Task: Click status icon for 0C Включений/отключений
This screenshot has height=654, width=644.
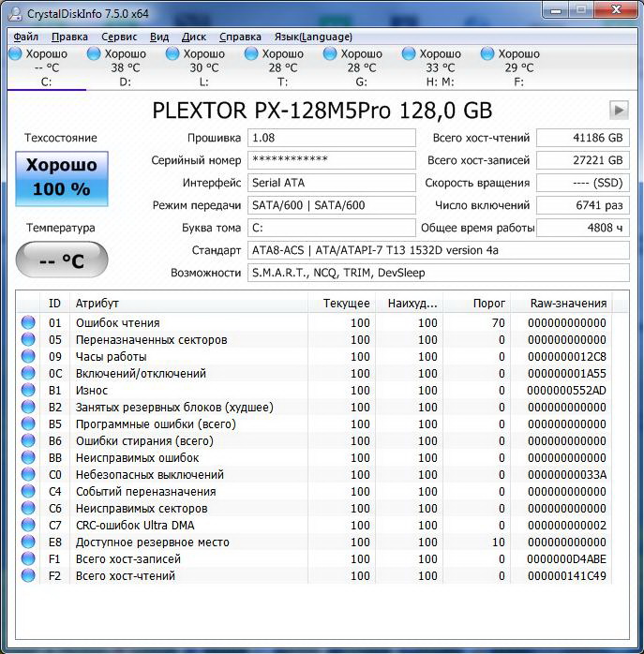Action: click(x=28, y=373)
